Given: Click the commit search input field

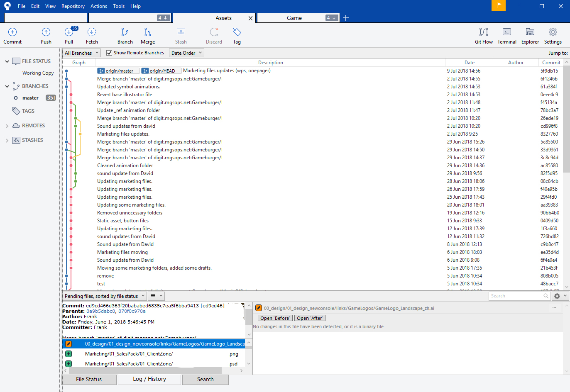Looking at the screenshot, I should (516, 296).
